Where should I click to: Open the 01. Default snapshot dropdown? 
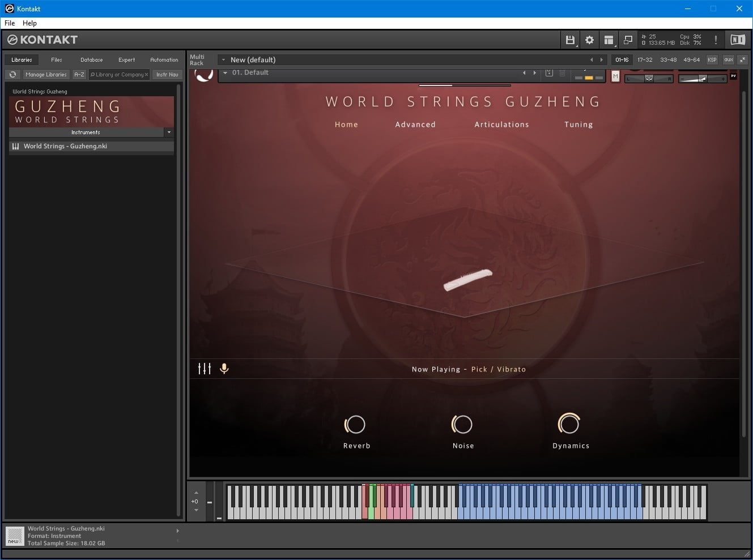226,72
